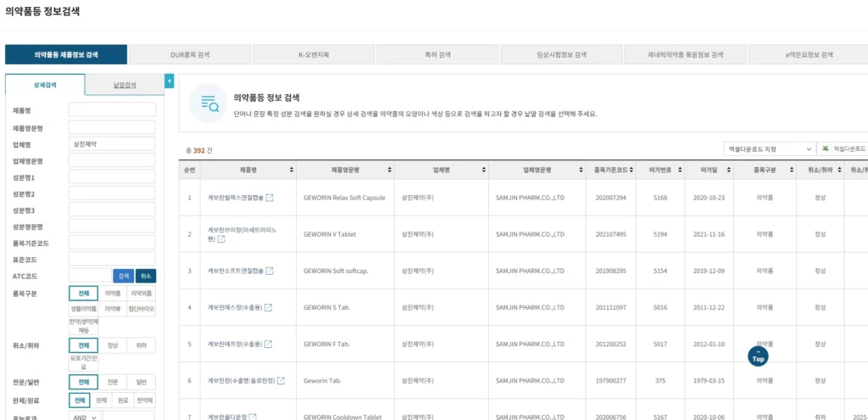Switch to 낱알검색 sub-tab
This screenshot has width=868, height=420.
click(125, 86)
